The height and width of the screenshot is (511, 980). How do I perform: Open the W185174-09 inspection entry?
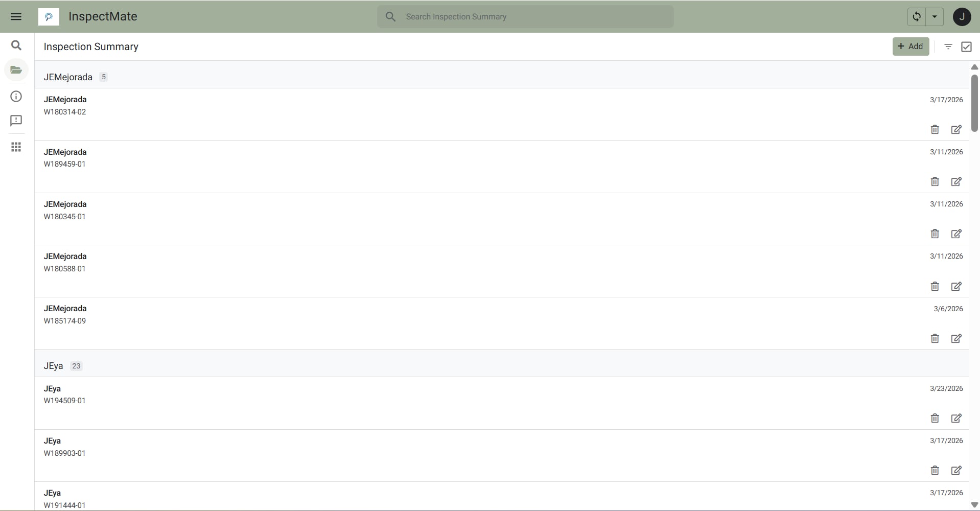click(502, 323)
